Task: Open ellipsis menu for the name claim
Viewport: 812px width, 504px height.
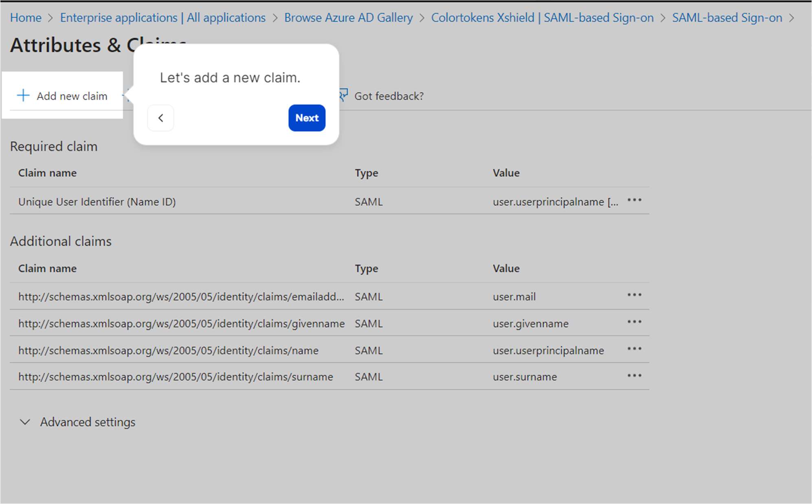Action: click(x=634, y=348)
